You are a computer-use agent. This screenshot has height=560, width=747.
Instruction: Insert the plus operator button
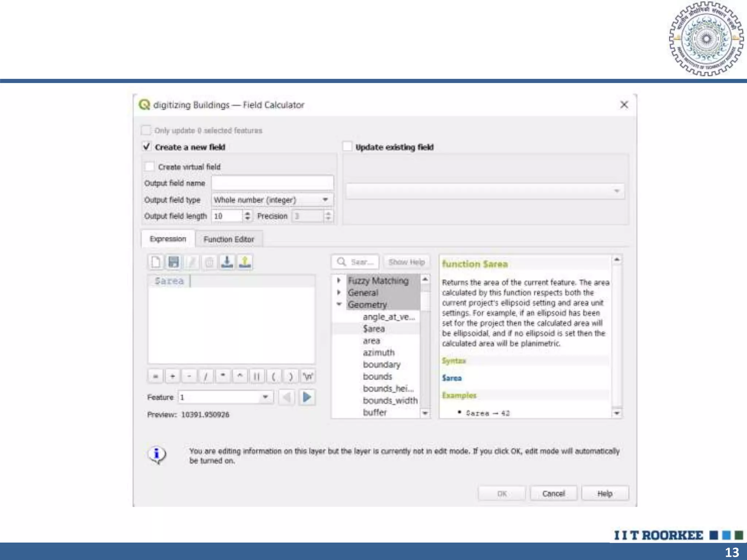click(173, 376)
